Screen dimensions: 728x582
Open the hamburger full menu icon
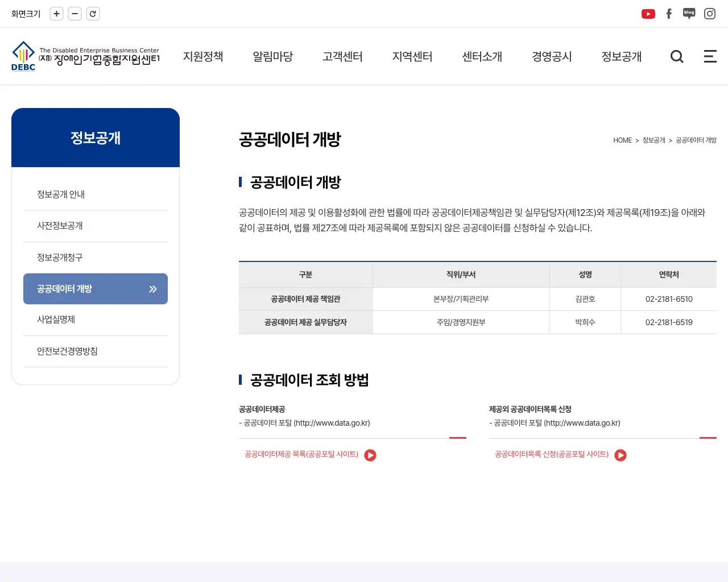[710, 56]
